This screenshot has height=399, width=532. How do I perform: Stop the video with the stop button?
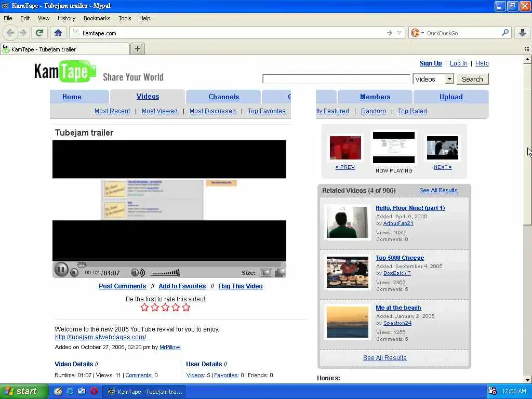(x=74, y=272)
